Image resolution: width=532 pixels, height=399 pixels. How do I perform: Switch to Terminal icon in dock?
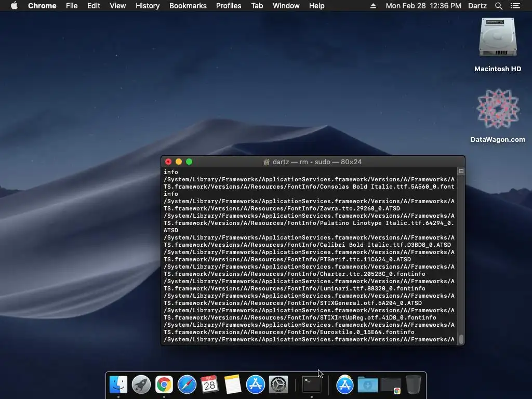(x=312, y=385)
